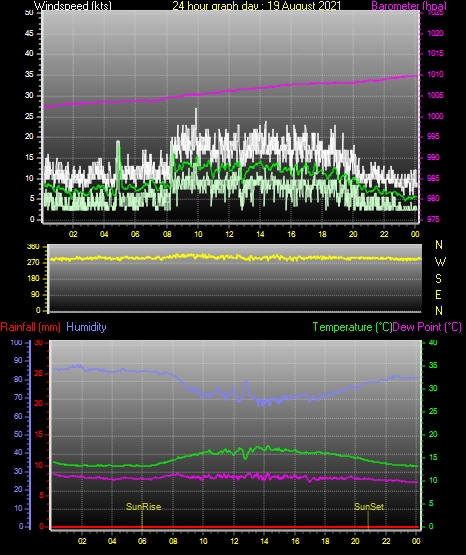Click the Temperature (°C) legend label
Image resolution: width=466 pixels, height=555 pixels.
352,327
